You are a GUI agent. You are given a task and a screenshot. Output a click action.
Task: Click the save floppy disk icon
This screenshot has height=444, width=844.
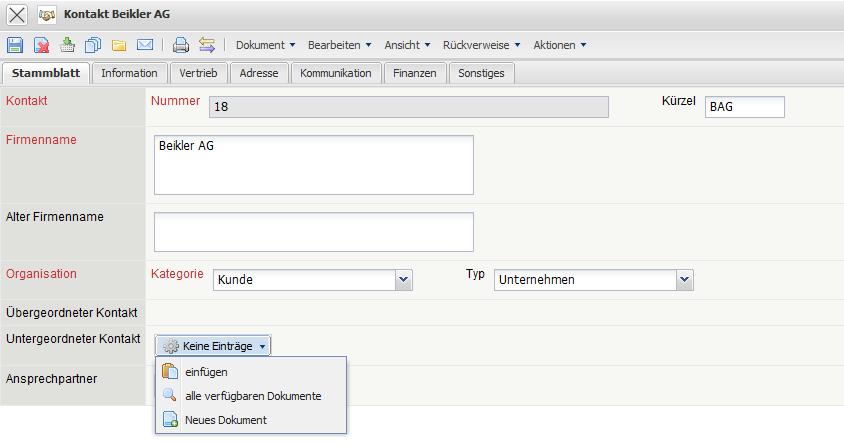[x=15, y=45]
